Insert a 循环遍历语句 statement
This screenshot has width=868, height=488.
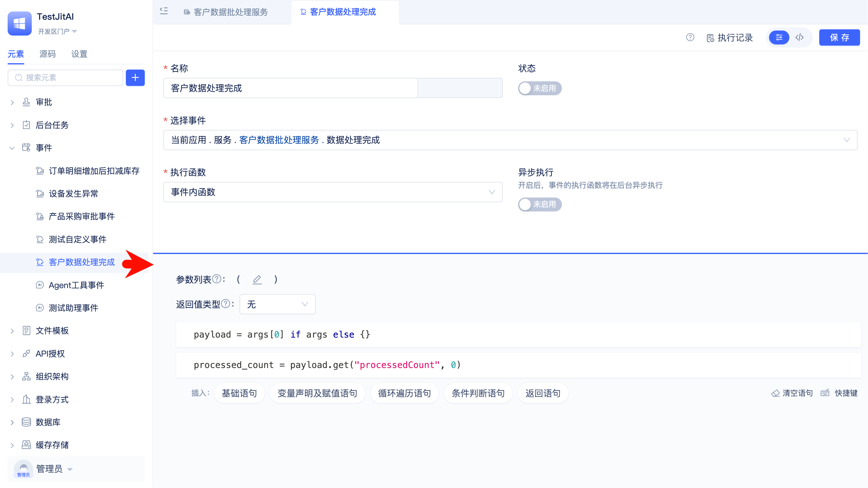pos(404,393)
